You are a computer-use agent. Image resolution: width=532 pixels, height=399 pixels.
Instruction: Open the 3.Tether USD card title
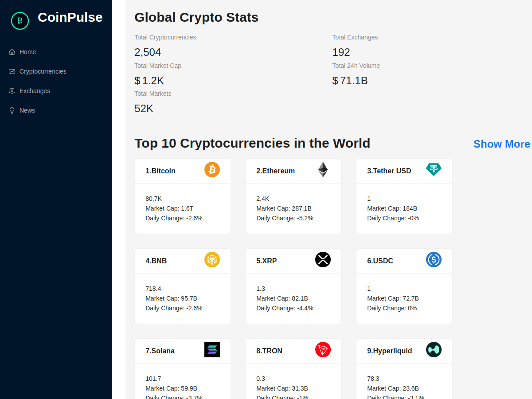tap(389, 171)
